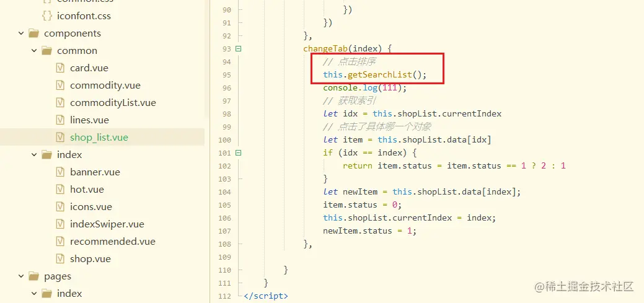644x303 pixels.
Task: Click the card.vue file icon
Action: pos(60,68)
